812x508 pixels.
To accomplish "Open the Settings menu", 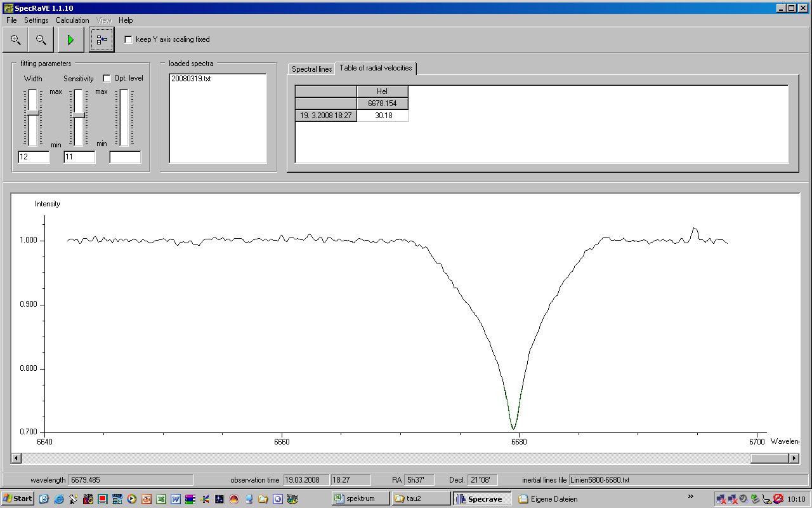I will pos(36,20).
